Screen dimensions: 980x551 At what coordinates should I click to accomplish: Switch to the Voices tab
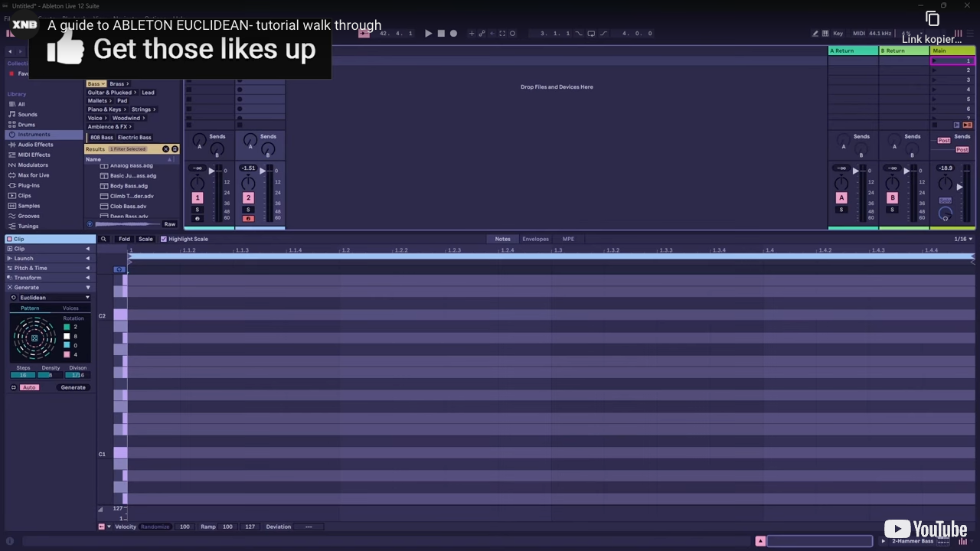click(70, 308)
